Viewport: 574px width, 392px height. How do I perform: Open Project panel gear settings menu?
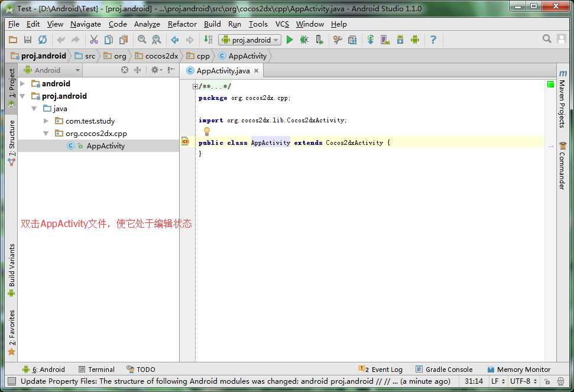(x=156, y=70)
